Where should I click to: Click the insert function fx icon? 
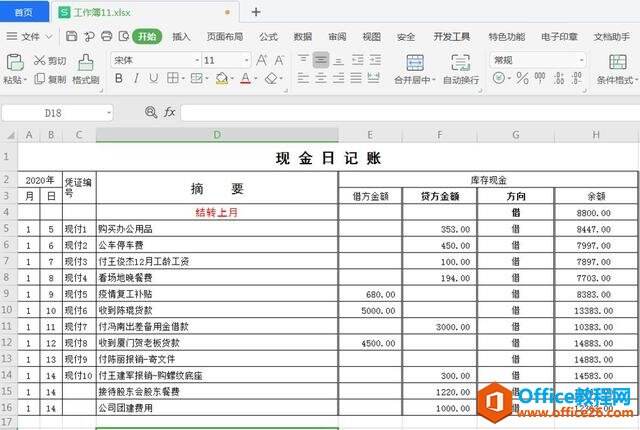170,113
